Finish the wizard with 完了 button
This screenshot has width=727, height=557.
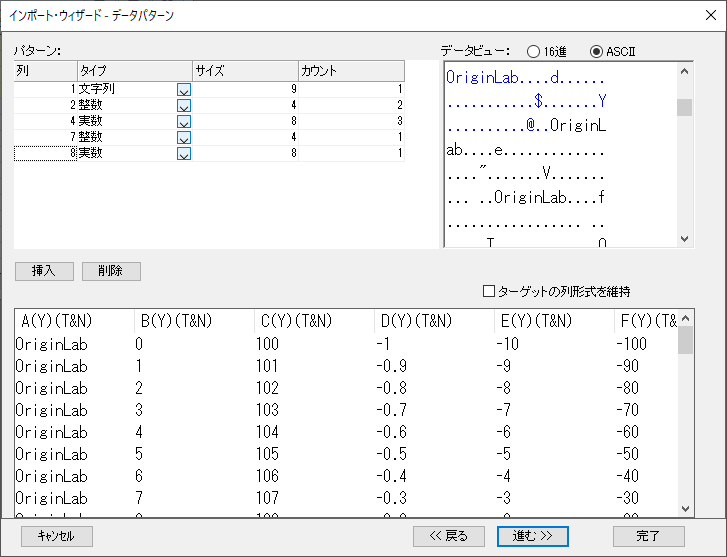coord(648,536)
